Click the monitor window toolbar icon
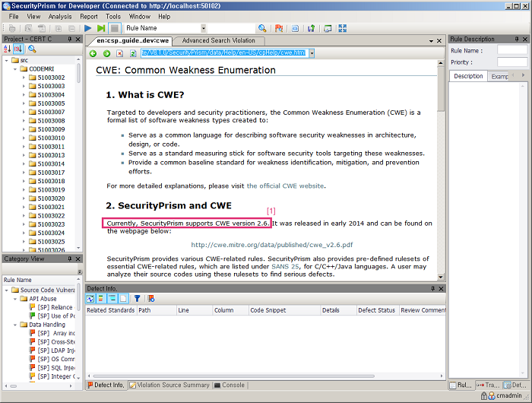The height and width of the screenshot is (403, 532). tap(328, 28)
